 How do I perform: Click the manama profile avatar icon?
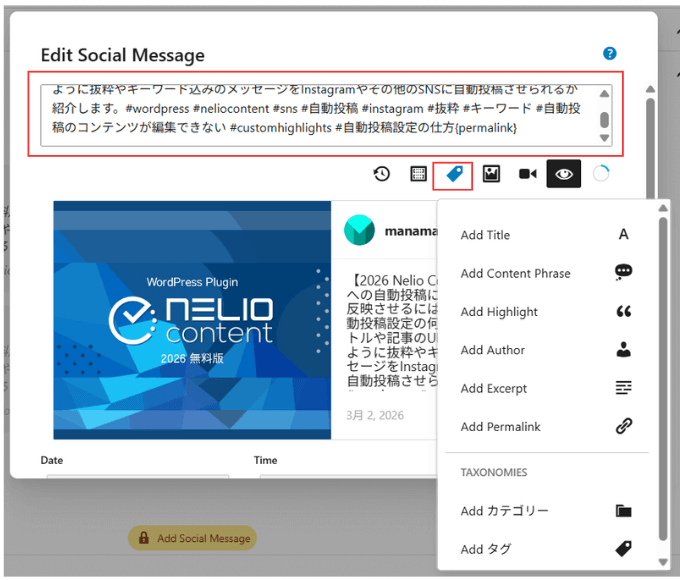point(359,230)
